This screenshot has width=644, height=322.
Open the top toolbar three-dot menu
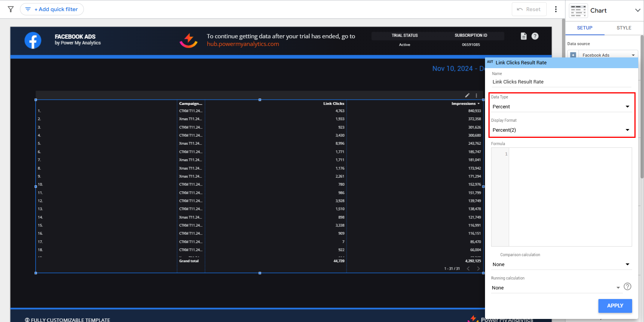(556, 9)
